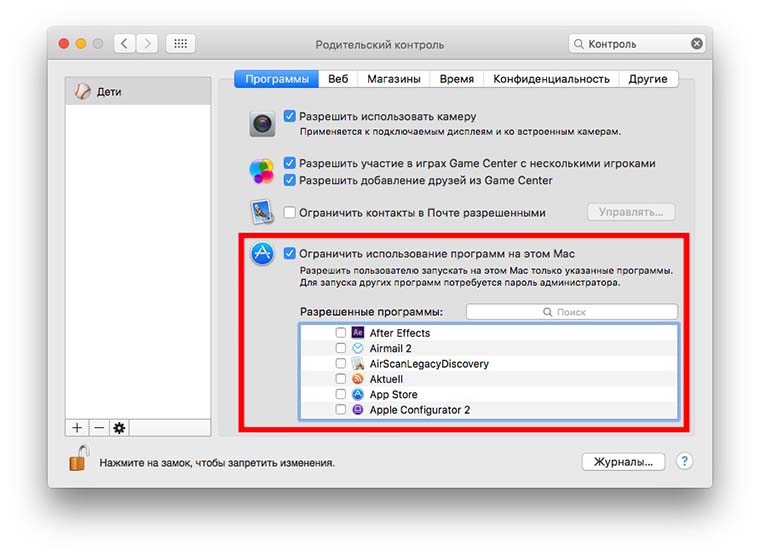Open the gear actions menu
Image resolution: width=760 pixels, height=556 pixels.
pyautogui.click(x=119, y=428)
